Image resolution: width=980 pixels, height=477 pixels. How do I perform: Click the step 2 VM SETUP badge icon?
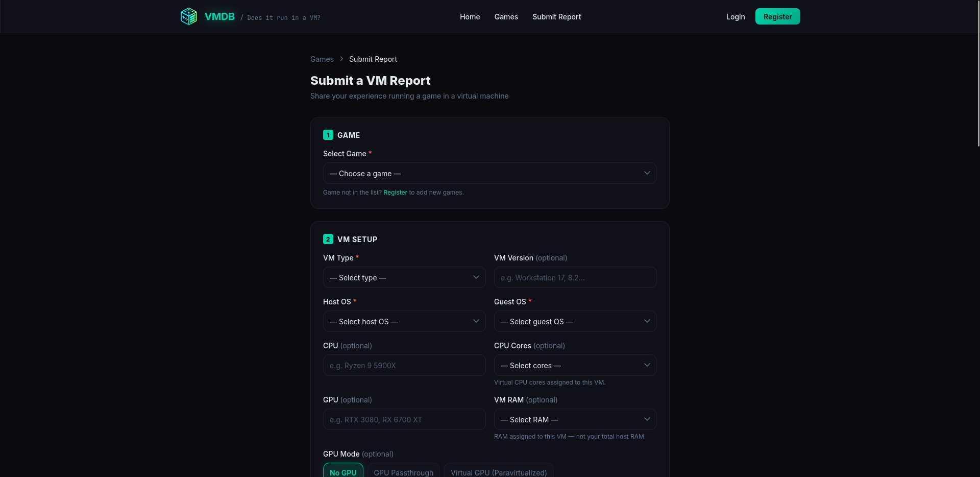328,238
